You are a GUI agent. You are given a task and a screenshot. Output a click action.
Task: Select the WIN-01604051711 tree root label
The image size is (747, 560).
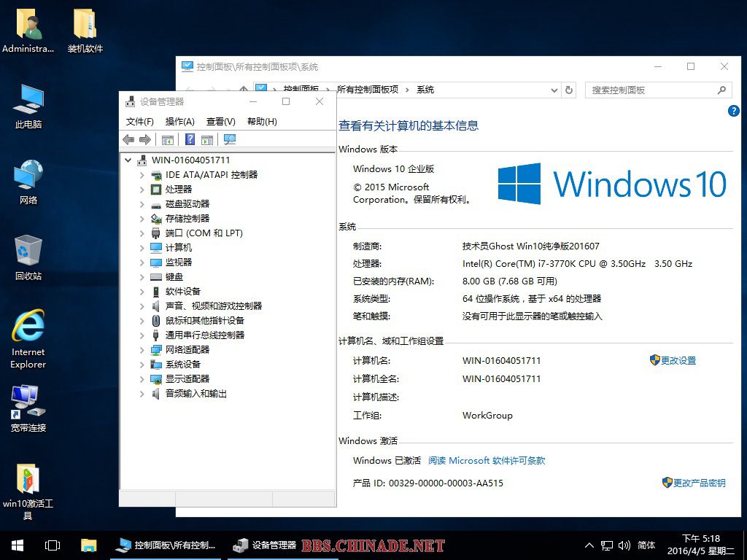pyautogui.click(x=190, y=160)
